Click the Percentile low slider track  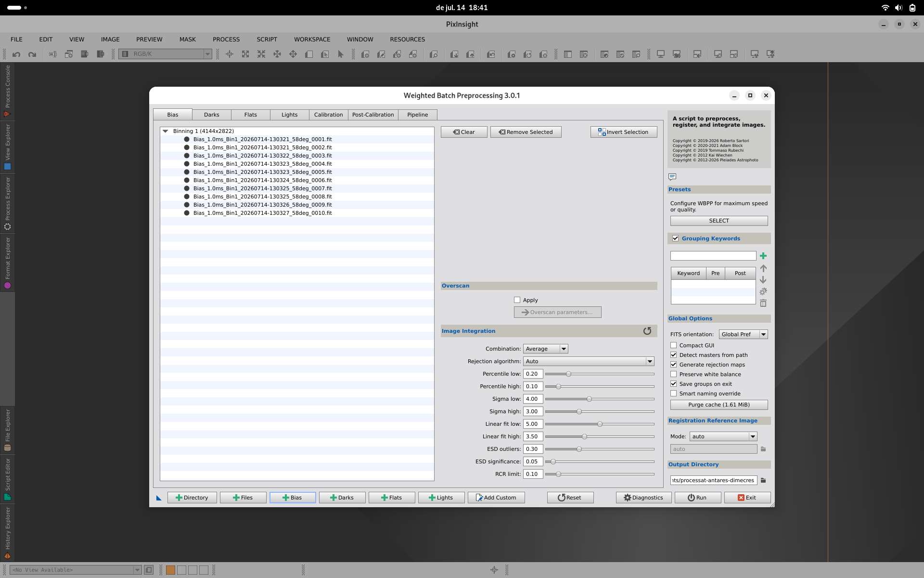[x=600, y=374]
